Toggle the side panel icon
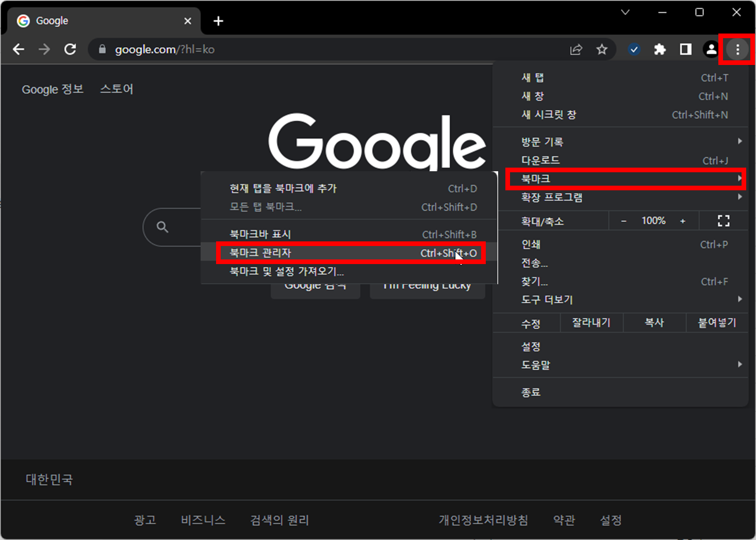Viewport: 756px width, 540px height. click(685, 50)
